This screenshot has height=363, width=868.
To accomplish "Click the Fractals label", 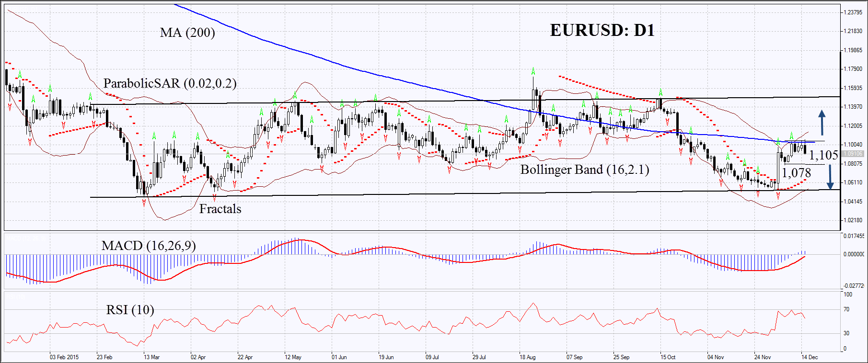I will click(x=220, y=209).
